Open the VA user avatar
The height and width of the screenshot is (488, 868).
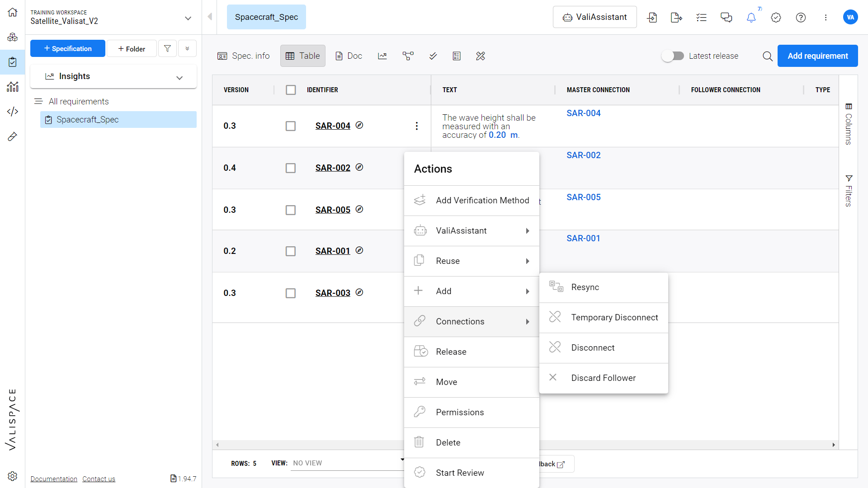tap(850, 17)
